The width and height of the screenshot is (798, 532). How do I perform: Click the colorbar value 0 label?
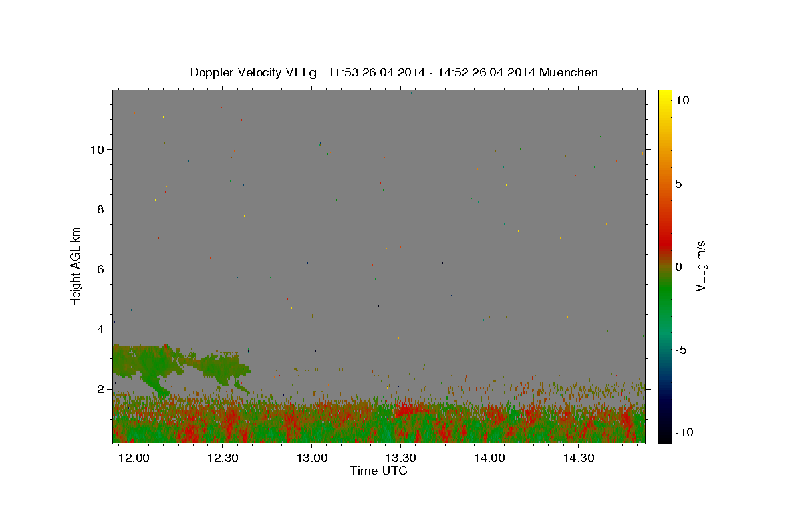click(x=678, y=267)
